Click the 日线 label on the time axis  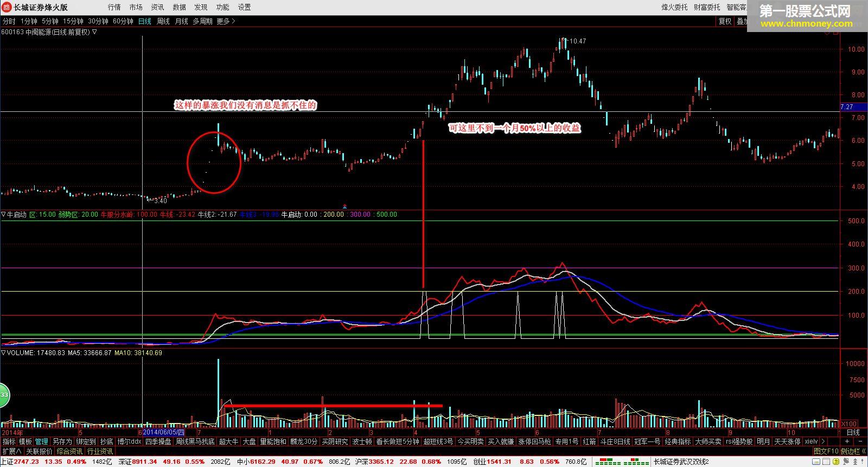click(853, 432)
